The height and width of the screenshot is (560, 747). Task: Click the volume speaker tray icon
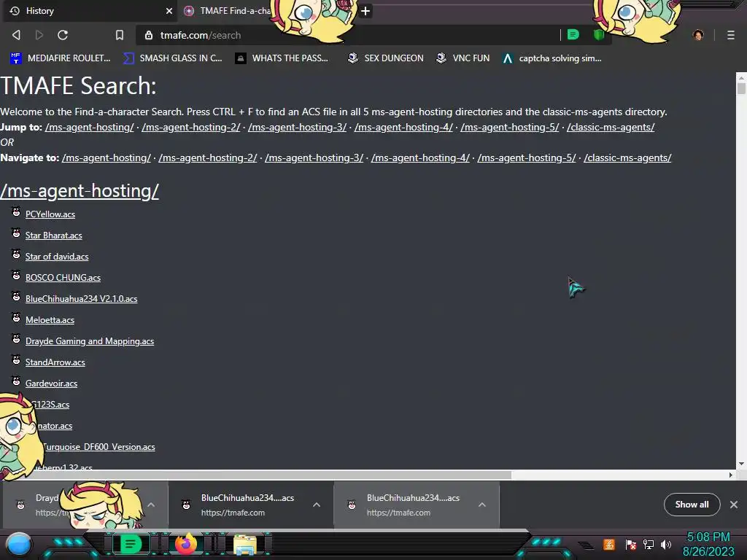pos(666,544)
